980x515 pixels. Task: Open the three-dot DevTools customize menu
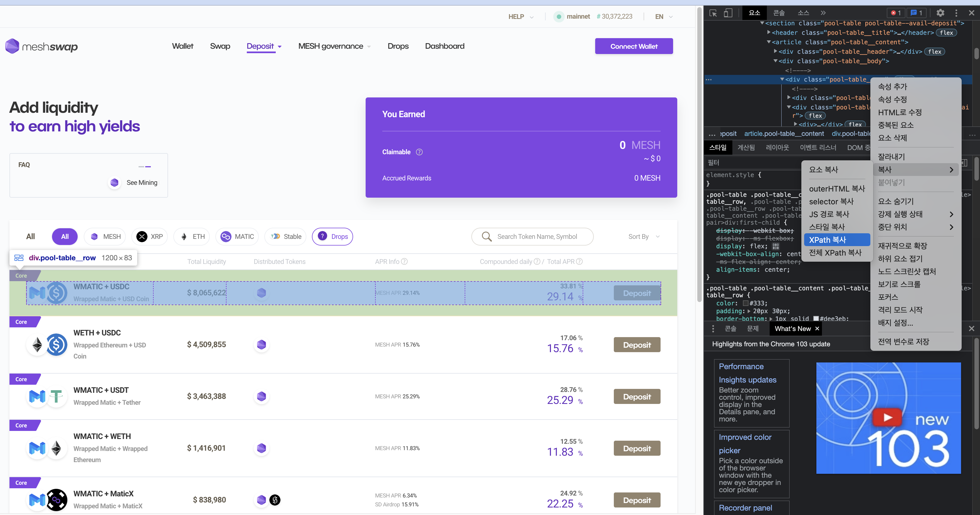click(956, 13)
